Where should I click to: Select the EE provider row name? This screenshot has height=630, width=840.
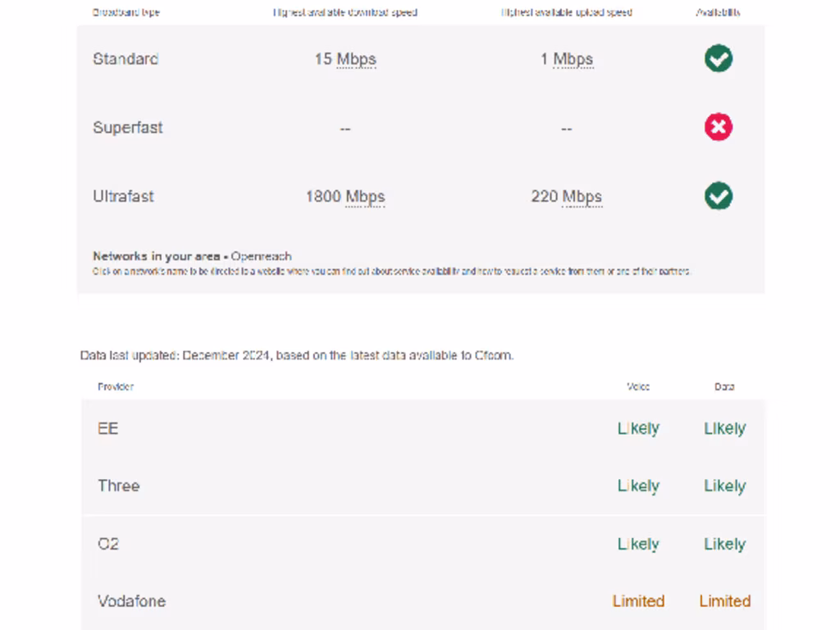click(107, 428)
